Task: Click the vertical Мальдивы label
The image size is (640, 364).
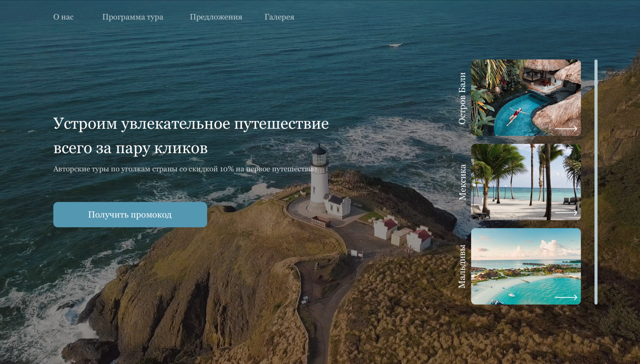Action: [462, 266]
